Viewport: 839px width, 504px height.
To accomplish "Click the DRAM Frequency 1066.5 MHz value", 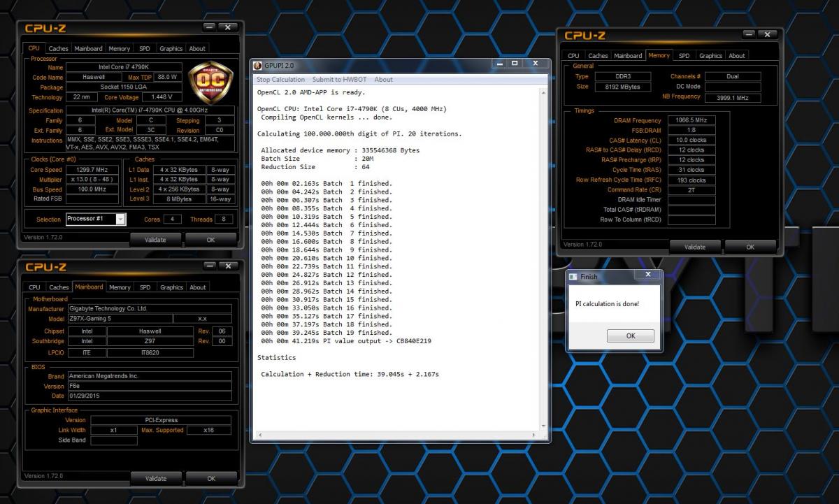I will pyautogui.click(x=691, y=120).
